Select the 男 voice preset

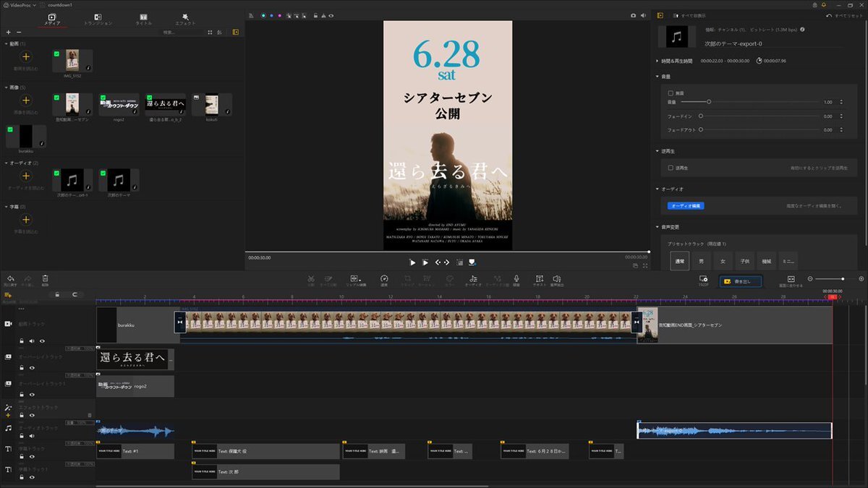point(701,260)
